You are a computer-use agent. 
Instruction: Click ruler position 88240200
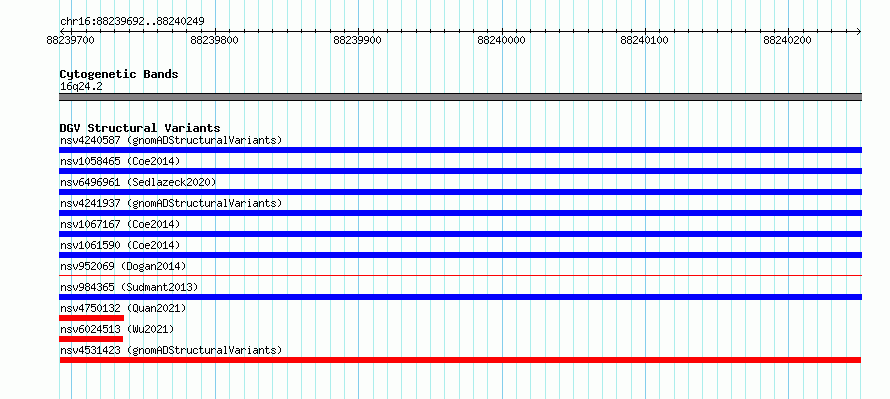point(787,40)
